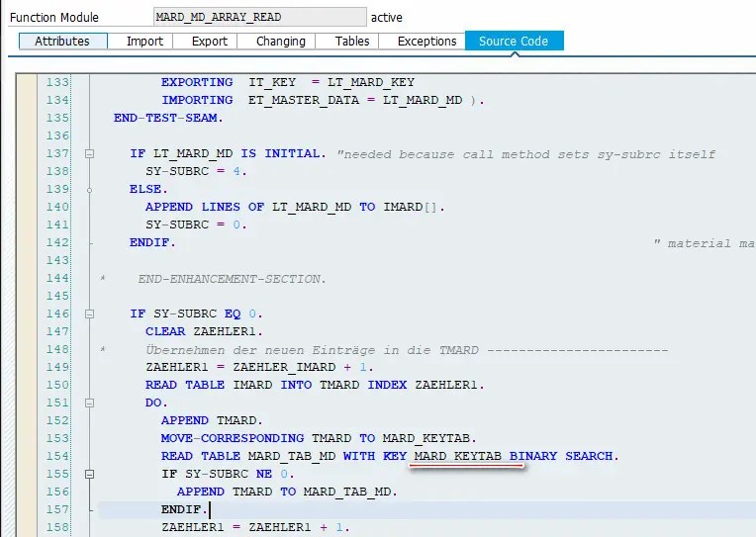Collapse the IF SY-SUBRC block at line 146
This screenshot has width=756, height=537.
(x=89, y=313)
